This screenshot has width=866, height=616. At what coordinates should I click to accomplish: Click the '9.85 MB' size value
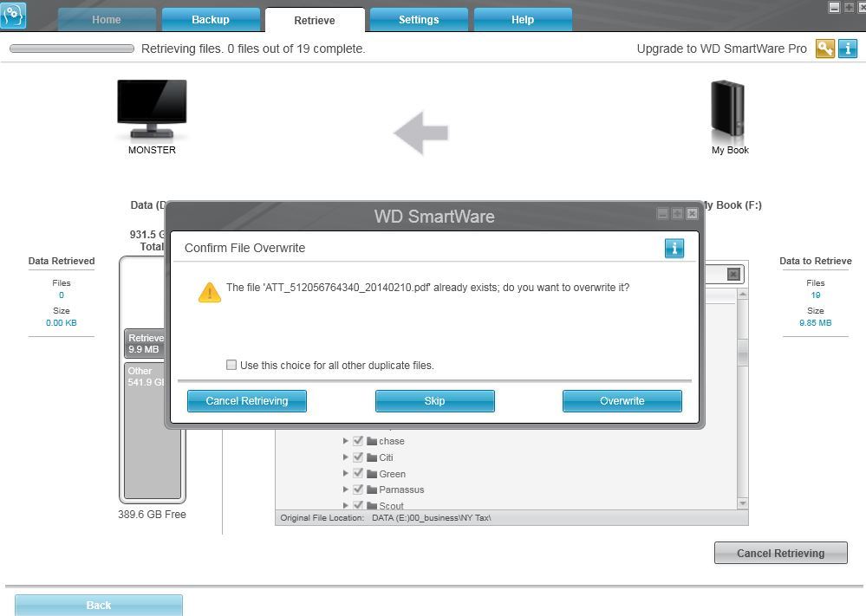pos(815,323)
